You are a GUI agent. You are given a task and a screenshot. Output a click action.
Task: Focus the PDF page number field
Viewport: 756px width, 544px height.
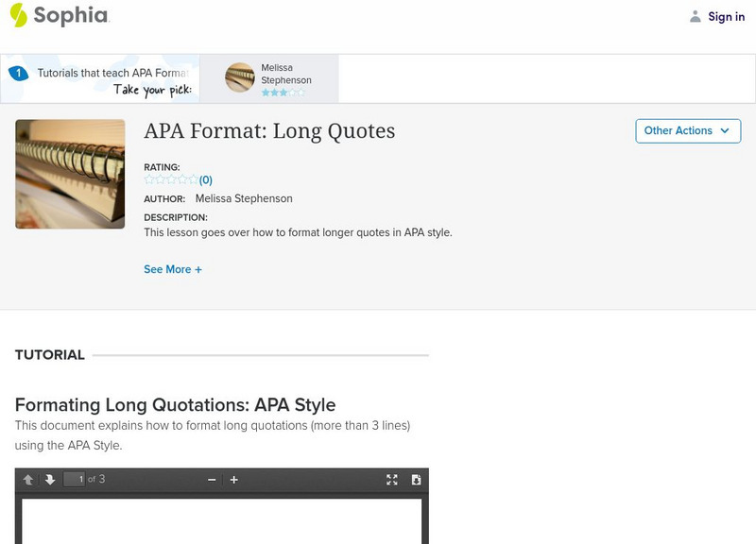click(75, 480)
